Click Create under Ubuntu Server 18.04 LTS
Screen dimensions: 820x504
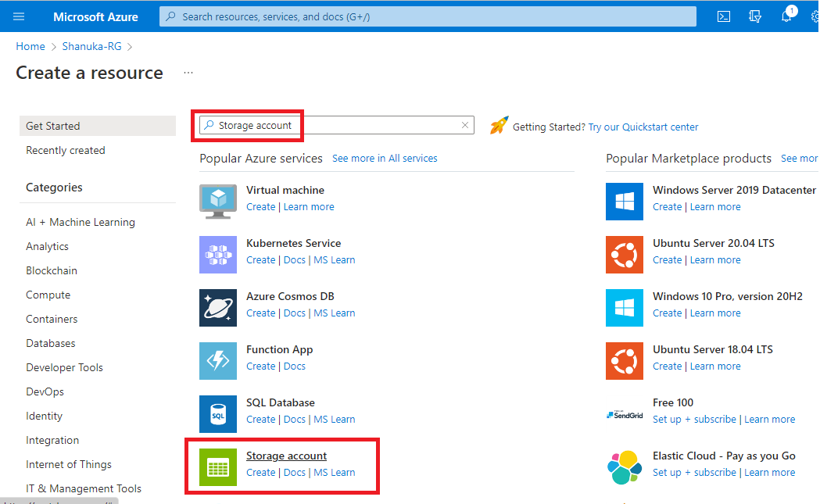click(x=668, y=366)
